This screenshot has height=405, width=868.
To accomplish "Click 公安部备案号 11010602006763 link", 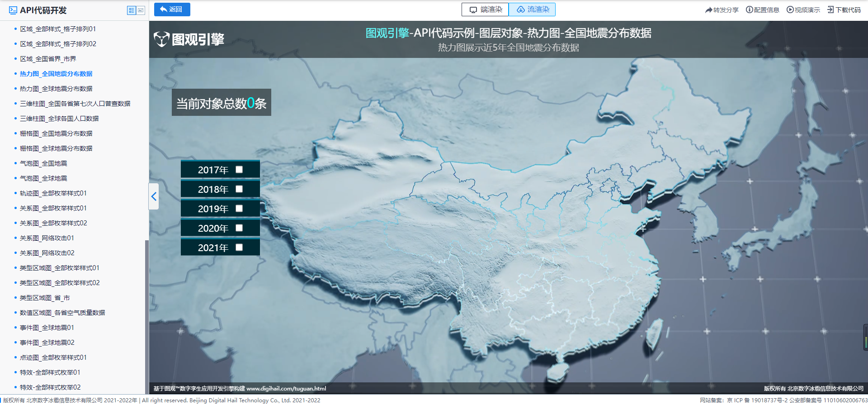I will click(x=829, y=400).
